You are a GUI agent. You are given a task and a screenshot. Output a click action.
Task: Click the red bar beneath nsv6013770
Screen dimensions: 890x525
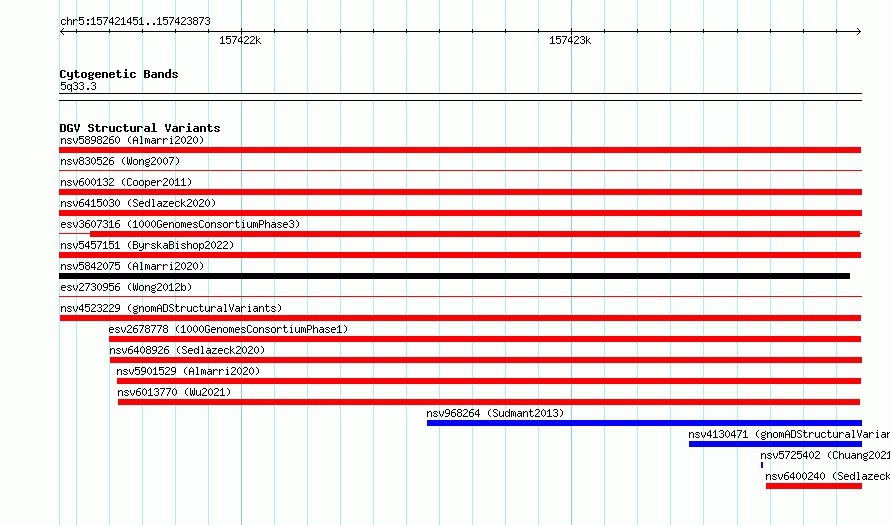click(x=489, y=402)
